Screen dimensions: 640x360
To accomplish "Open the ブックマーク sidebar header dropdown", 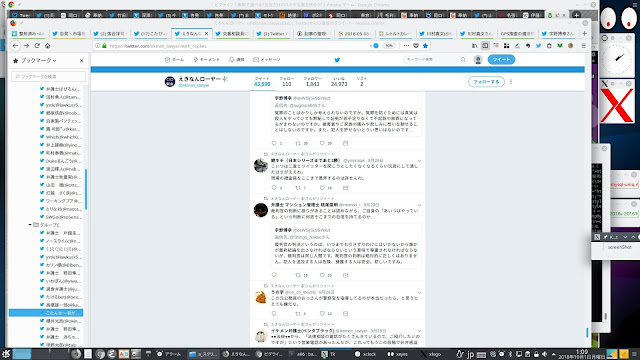I will click(38, 60).
